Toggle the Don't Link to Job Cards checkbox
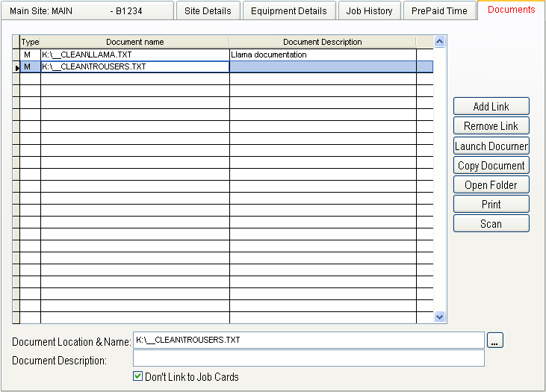Viewport: 546px width, 392px height. tap(137, 376)
